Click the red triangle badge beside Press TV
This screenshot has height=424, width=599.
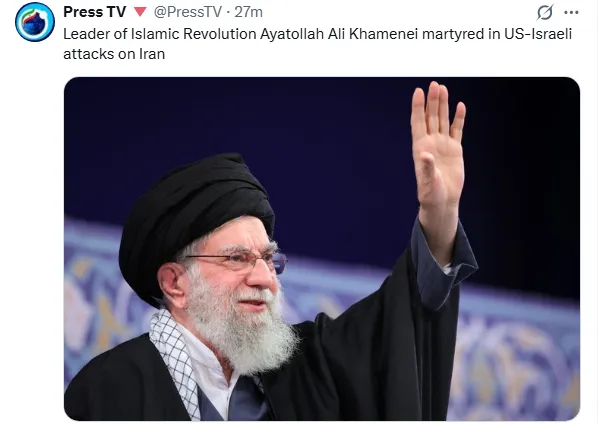point(140,12)
